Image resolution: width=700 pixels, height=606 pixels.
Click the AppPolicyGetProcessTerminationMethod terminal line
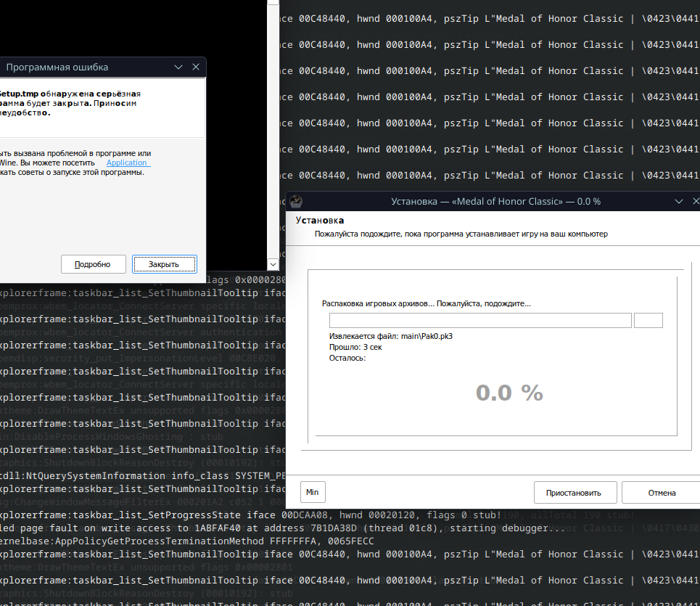187,541
